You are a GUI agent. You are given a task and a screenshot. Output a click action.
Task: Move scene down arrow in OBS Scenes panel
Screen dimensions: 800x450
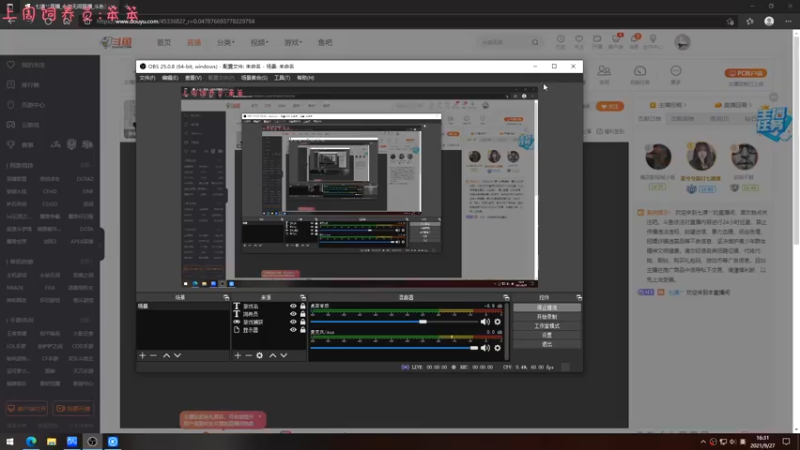(x=178, y=355)
